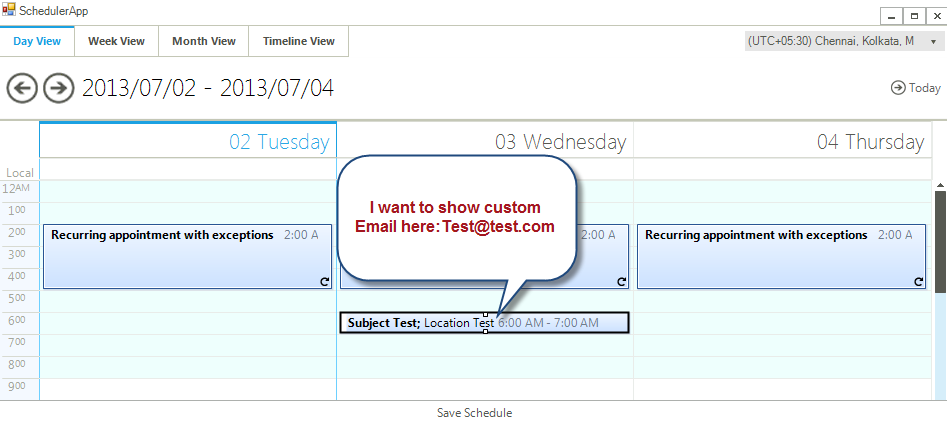The image size is (947, 422).
Task: Click the forward arrow navigation icon
Action: click(x=59, y=88)
